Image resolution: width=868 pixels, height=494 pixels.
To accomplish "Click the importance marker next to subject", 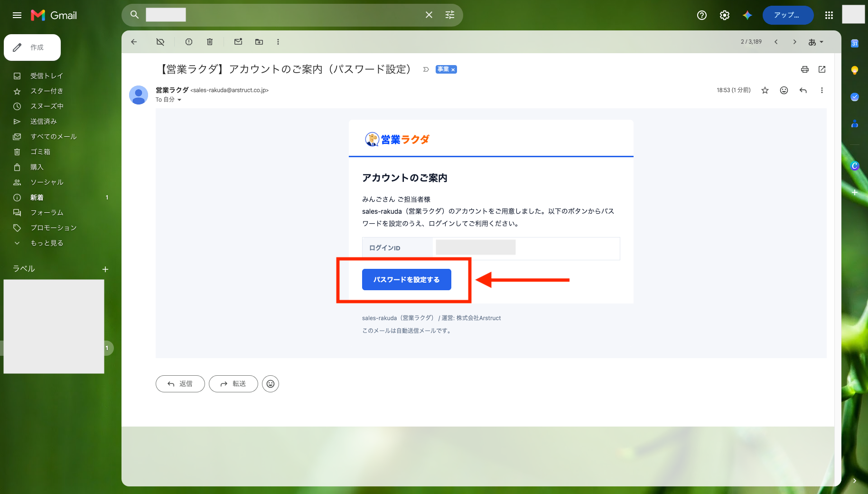I will [426, 69].
